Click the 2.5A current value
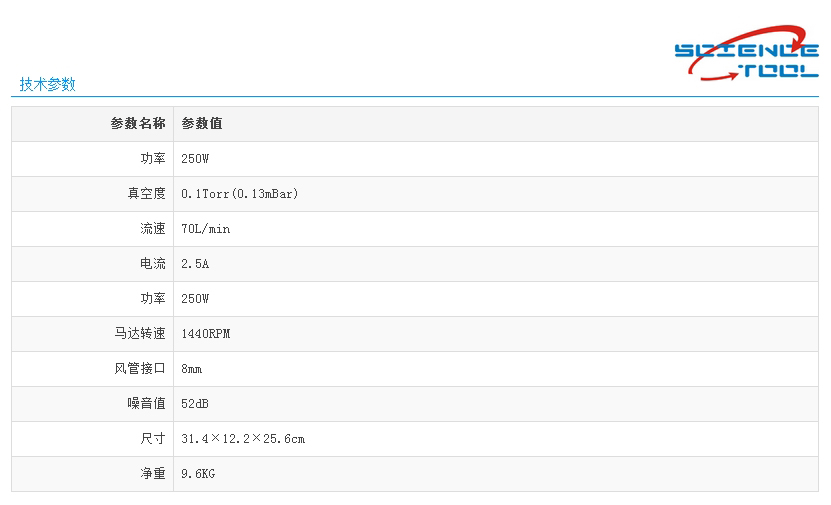This screenshot has height=505, width=831. click(x=195, y=264)
